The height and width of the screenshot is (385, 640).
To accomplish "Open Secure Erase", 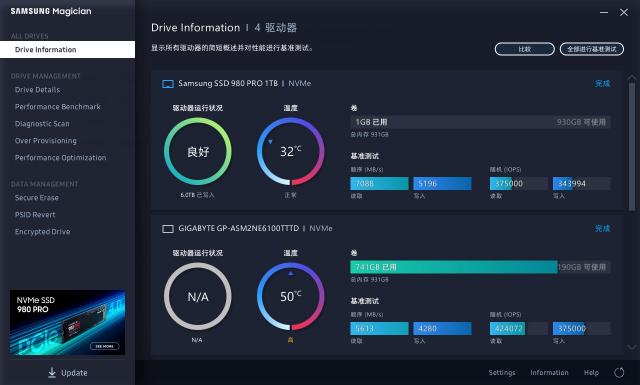I will (x=37, y=198).
